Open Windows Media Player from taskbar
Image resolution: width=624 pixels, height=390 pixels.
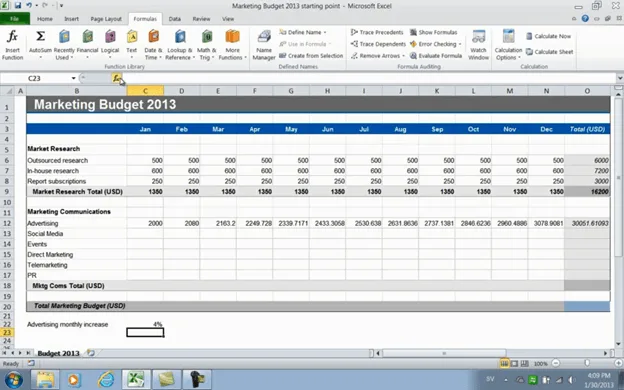[x=74, y=380]
